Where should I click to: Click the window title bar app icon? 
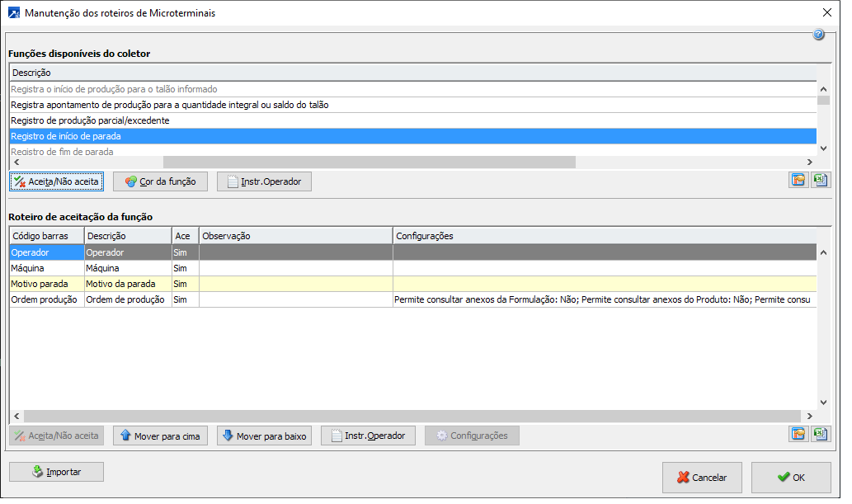click(x=13, y=13)
